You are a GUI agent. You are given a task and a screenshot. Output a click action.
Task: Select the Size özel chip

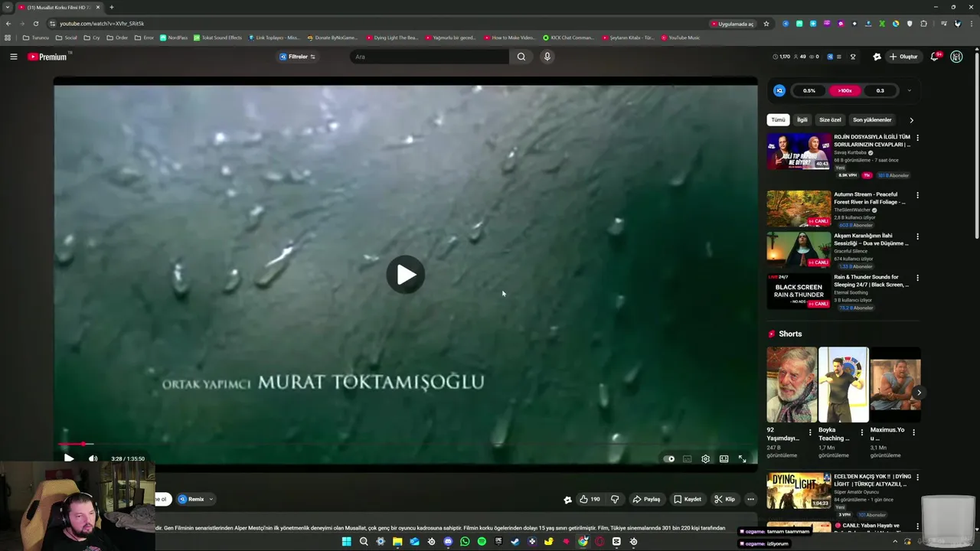coord(830,120)
